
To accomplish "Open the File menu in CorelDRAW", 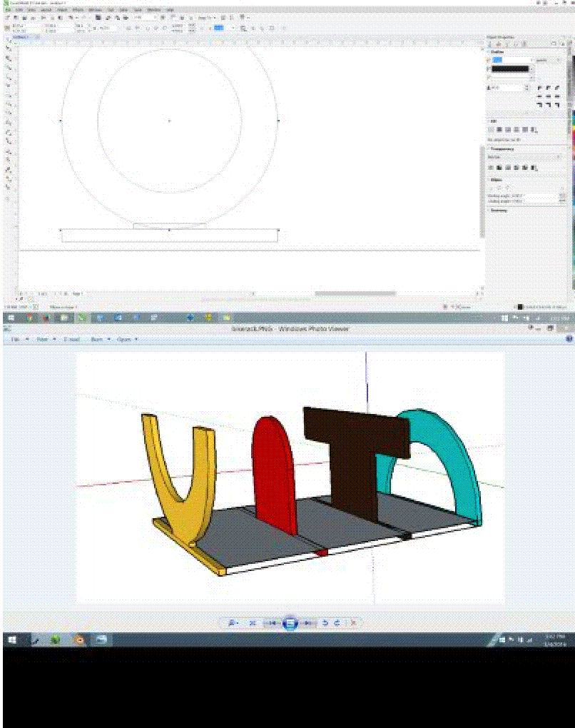I will pyautogui.click(x=8, y=10).
